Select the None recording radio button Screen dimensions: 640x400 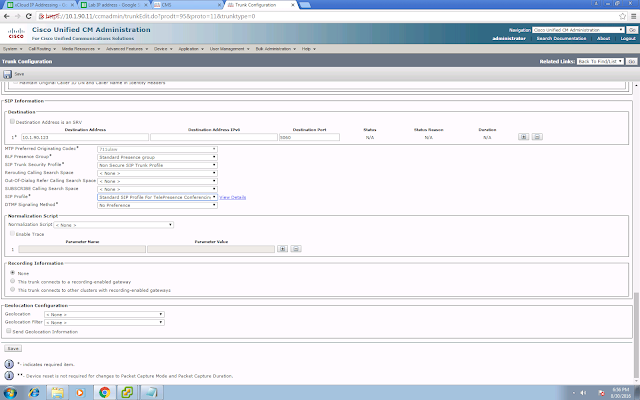pos(13,273)
